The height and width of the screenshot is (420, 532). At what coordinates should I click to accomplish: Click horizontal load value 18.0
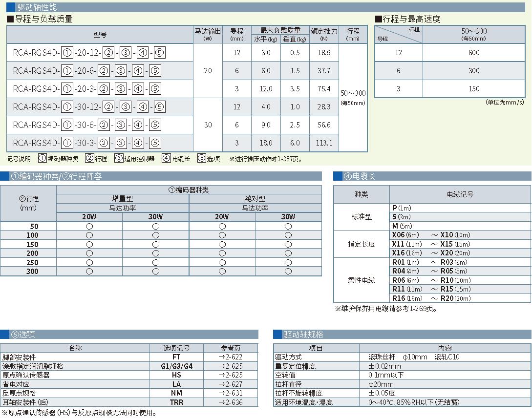(266, 143)
